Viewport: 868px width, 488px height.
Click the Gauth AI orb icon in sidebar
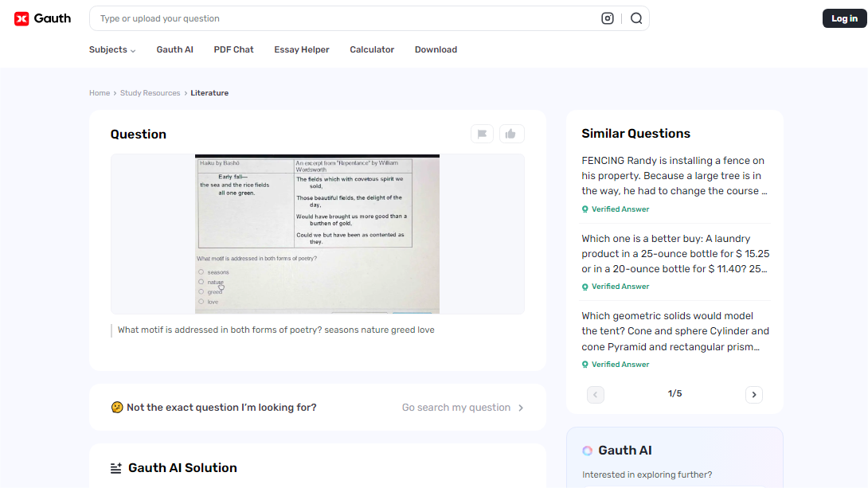(x=587, y=450)
